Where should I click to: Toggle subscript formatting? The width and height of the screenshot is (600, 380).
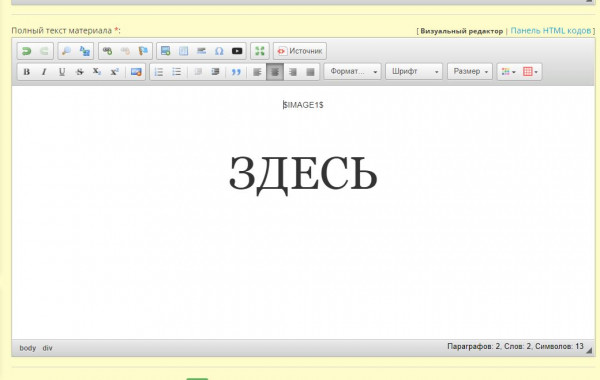97,72
